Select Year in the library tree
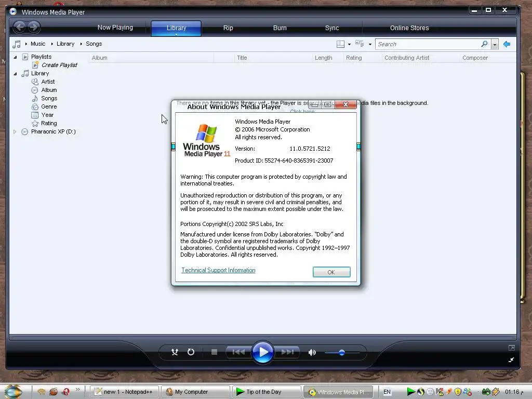 coord(47,115)
